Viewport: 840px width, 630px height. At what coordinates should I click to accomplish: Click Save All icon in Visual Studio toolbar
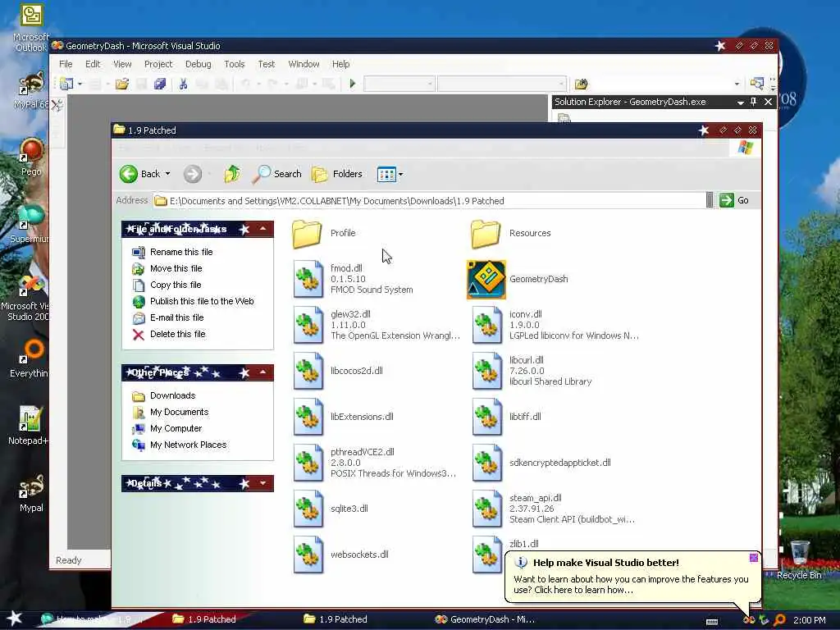pyautogui.click(x=160, y=84)
